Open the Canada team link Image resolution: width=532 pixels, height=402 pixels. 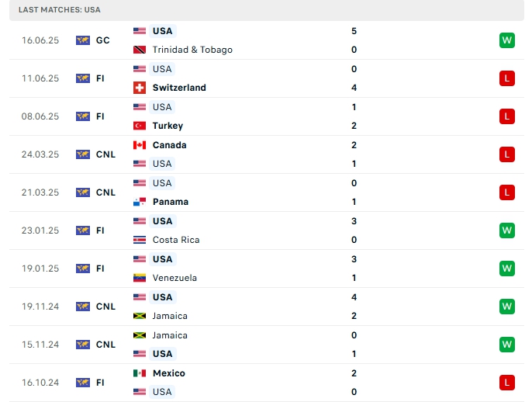[x=169, y=145]
